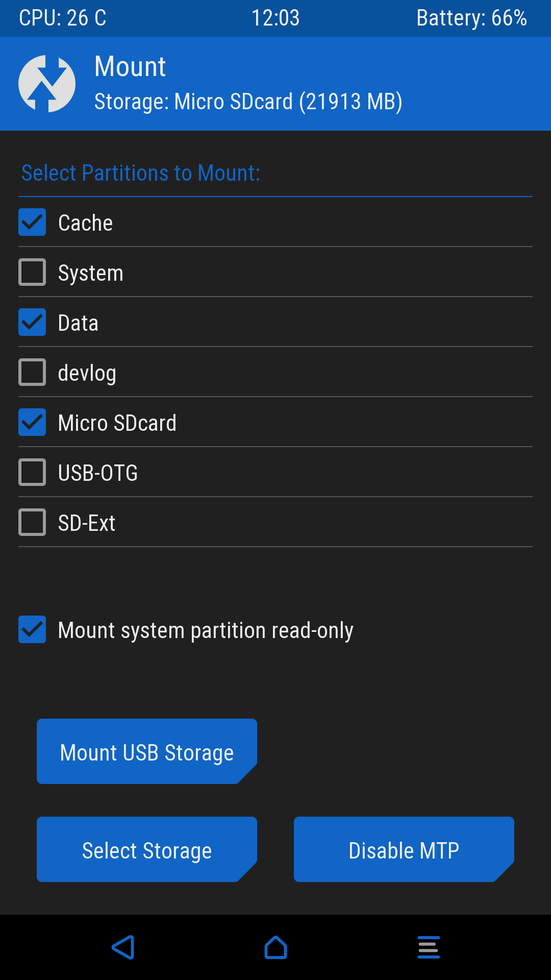Uncheck the Micro SDcard checkbox

(32, 422)
